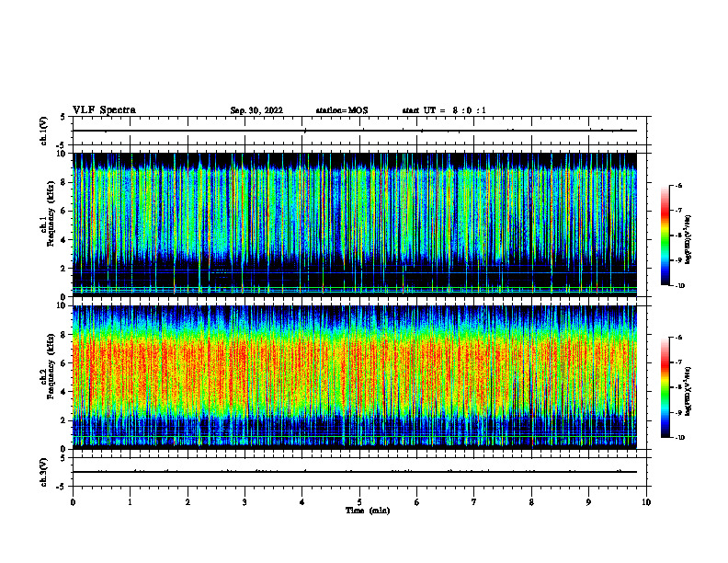Click the ch.2 frequency tick label "2"
This screenshot has width=728, height=563.
click(64, 420)
